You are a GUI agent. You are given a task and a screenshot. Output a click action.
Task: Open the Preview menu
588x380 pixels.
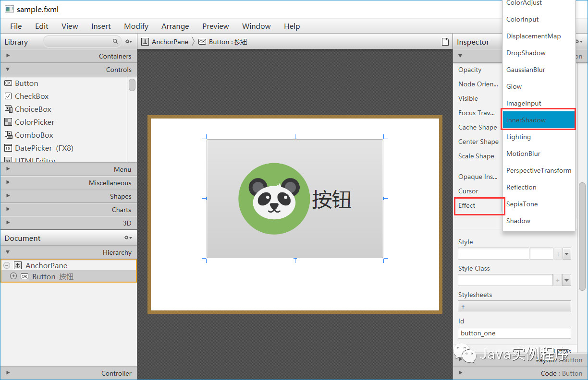tap(215, 26)
